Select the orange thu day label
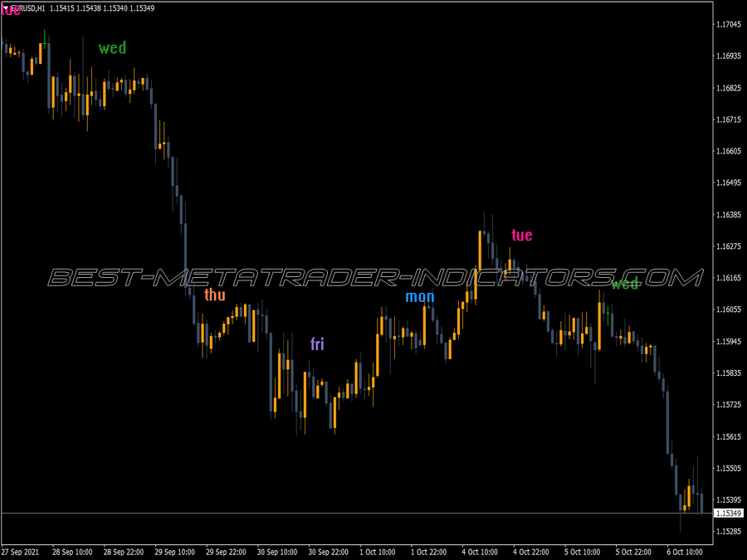The width and height of the screenshot is (747, 560). pos(215,295)
